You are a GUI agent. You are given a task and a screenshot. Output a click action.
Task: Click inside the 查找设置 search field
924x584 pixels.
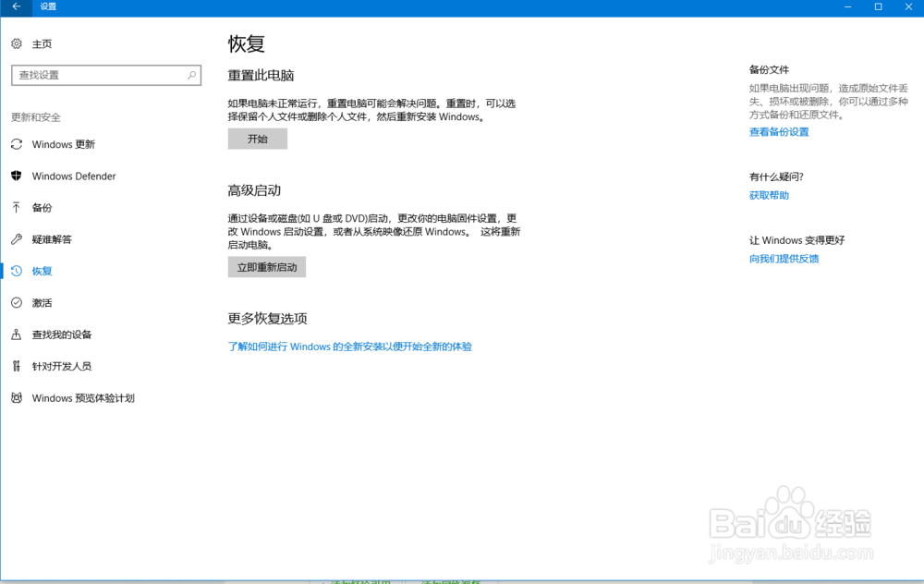point(106,75)
